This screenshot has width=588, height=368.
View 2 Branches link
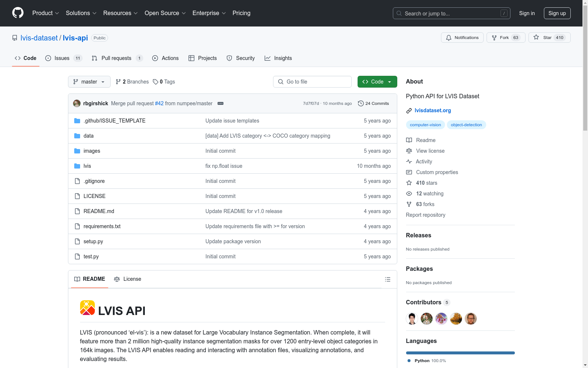pos(132,82)
